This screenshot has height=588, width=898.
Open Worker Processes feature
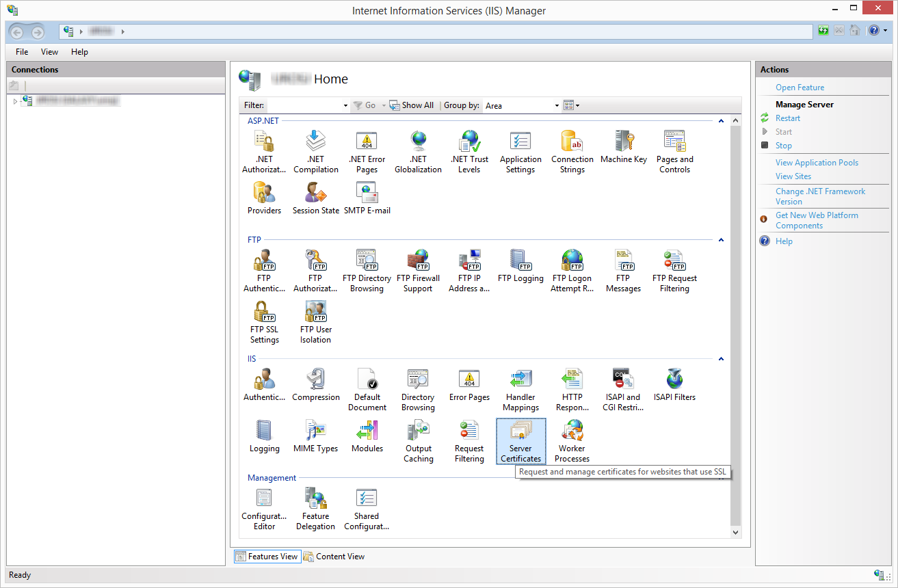pyautogui.click(x=572, y=441)
